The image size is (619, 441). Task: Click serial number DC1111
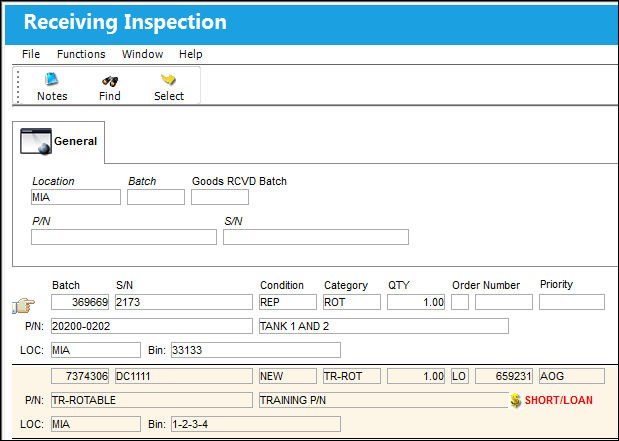pyautogui.click(x=184, y=376)
